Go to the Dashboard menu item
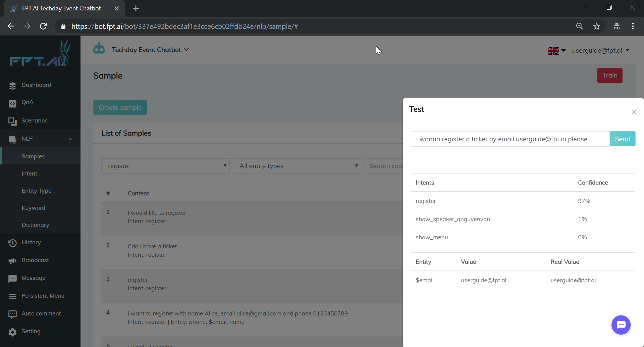The image size is (644, 347). click(x=36, y=85)
